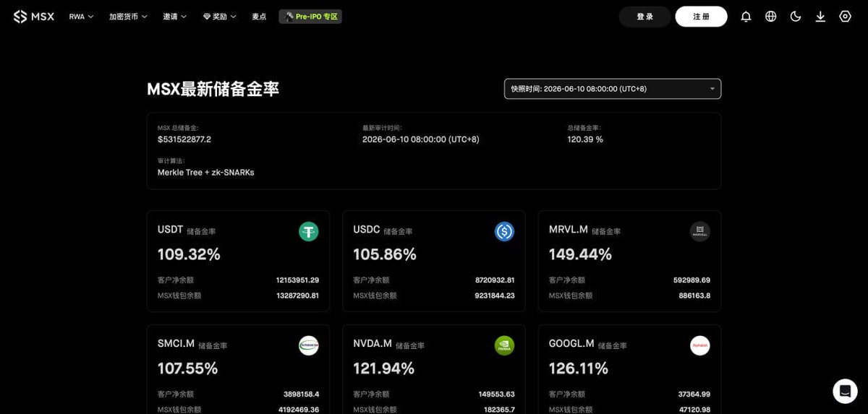Click the NVDA.M Nvidia logo icon
Image resolution: width=868 pixels, height=414 pixels.
504,345
